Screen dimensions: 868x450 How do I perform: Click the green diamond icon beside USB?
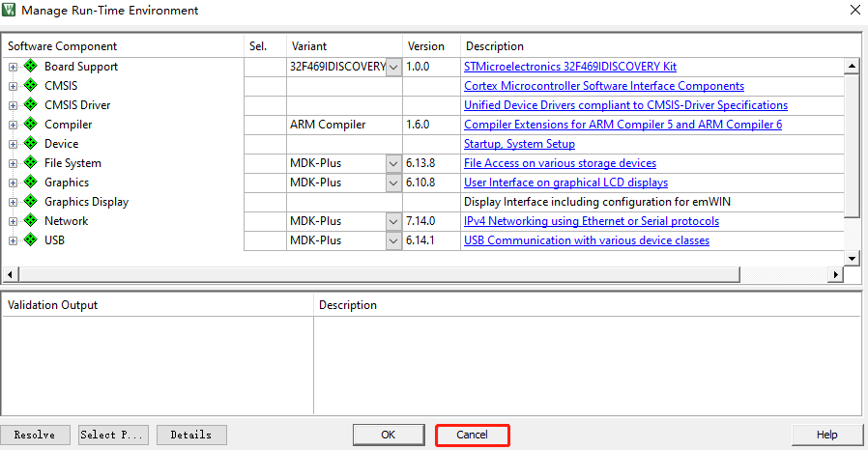30,240
